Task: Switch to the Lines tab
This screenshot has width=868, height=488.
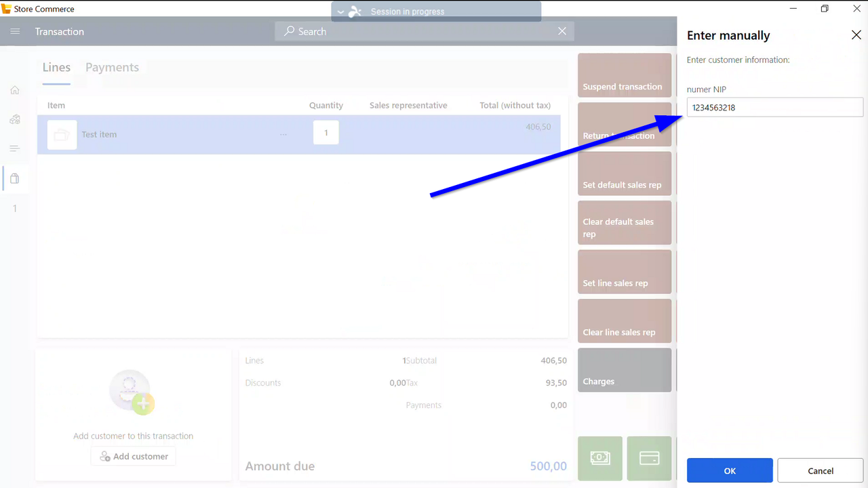Action: pyautogui.click(x=56, y=67)
